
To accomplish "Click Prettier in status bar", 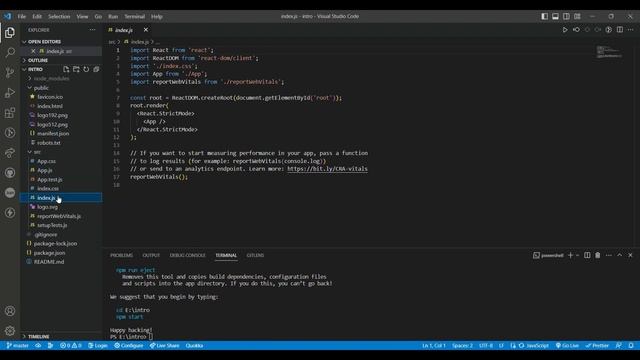I will (597, 345).
